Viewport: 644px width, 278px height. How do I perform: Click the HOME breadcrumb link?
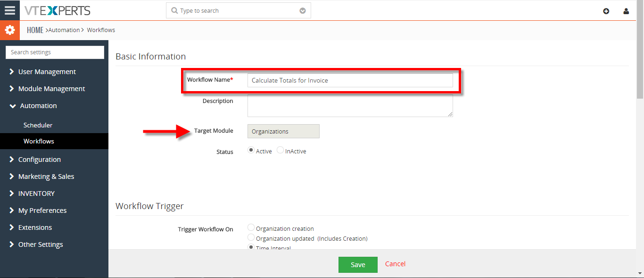tap(35, 30)
